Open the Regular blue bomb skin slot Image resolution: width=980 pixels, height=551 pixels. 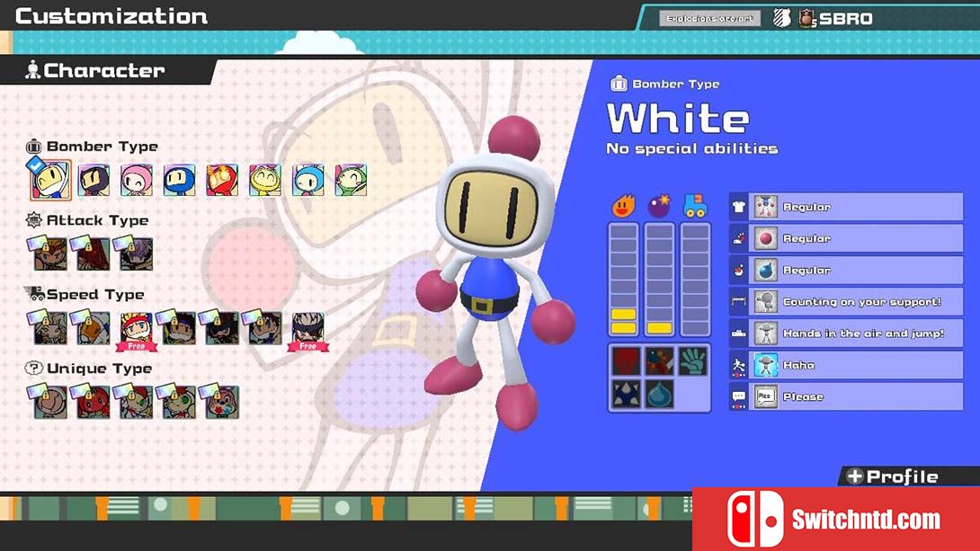pos(846,271)
